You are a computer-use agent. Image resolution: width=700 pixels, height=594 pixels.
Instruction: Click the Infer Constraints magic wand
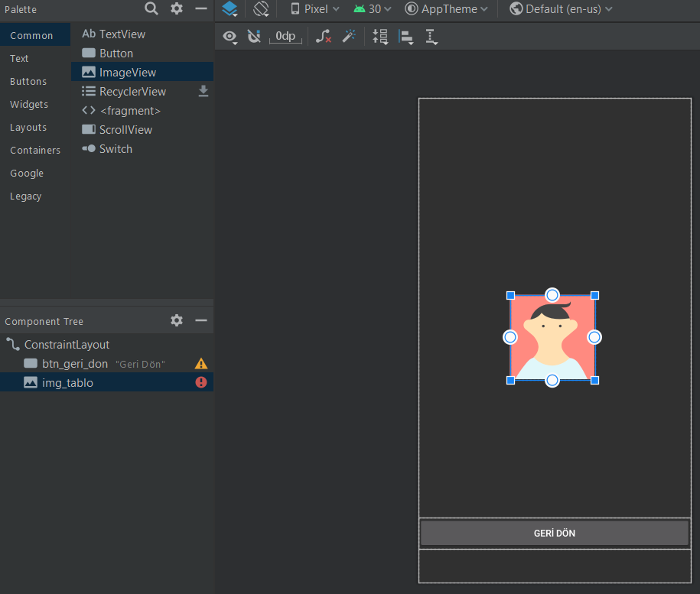(x=349, y=36)
